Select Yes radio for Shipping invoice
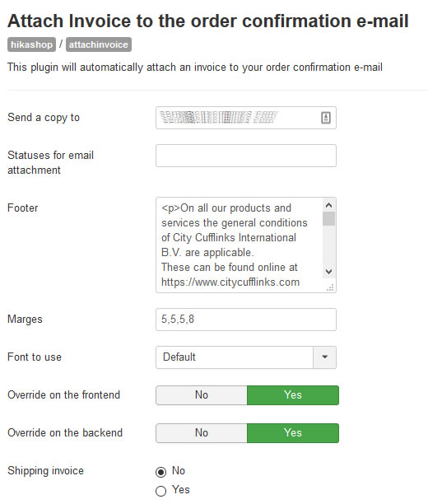 pyautogui.click(x=160, y=491)
